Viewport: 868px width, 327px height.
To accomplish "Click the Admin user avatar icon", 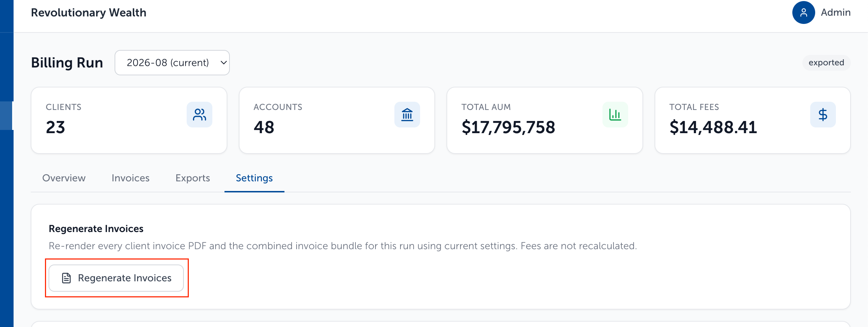I will coord(803,12).
